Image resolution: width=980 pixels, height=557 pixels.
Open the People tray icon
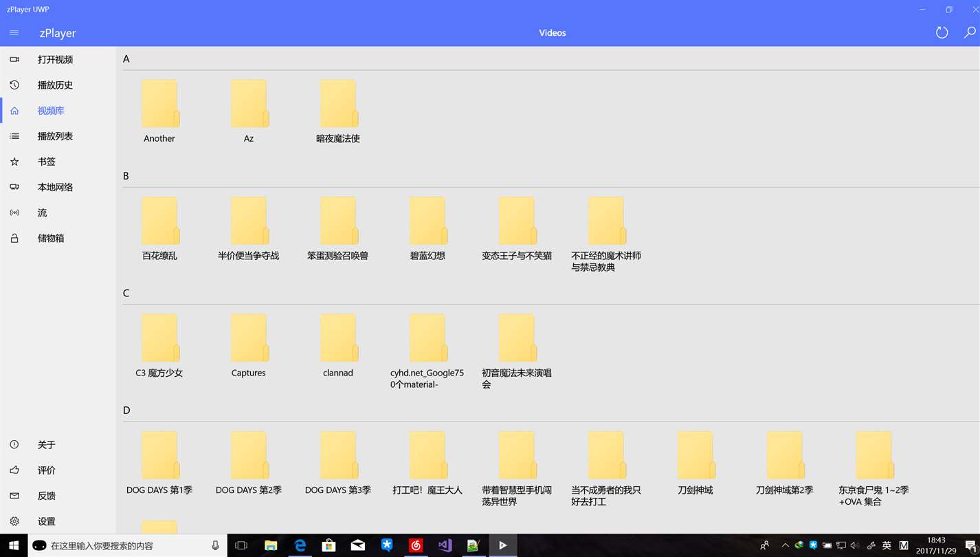(x=764, y=545)
